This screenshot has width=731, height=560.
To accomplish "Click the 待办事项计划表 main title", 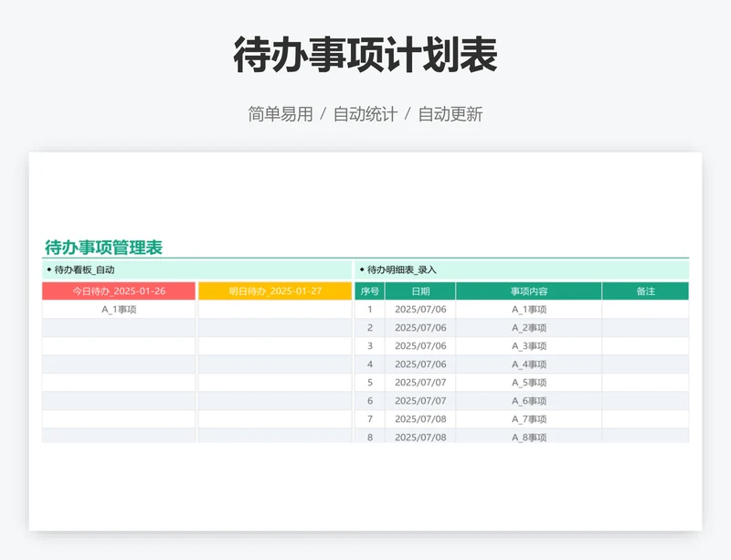I will click(x=365, y=55).
